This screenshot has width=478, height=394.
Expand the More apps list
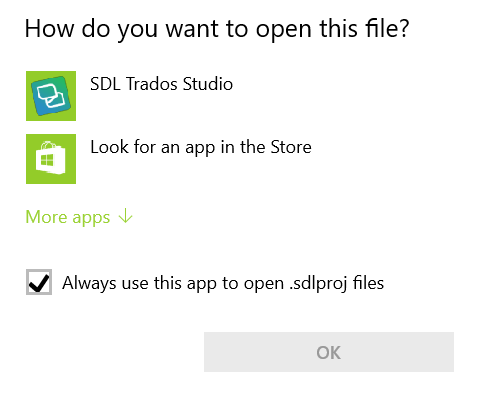pyautogui.click(x=79, y=217)
